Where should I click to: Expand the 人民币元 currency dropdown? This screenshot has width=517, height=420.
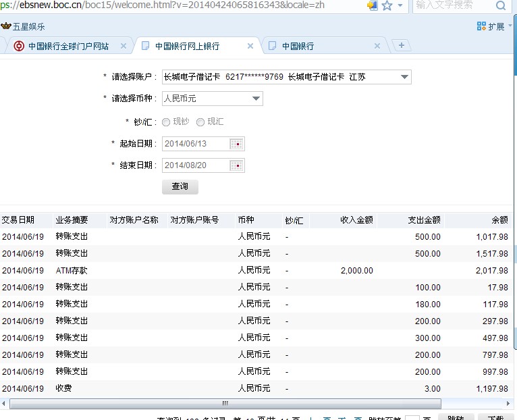256,99
